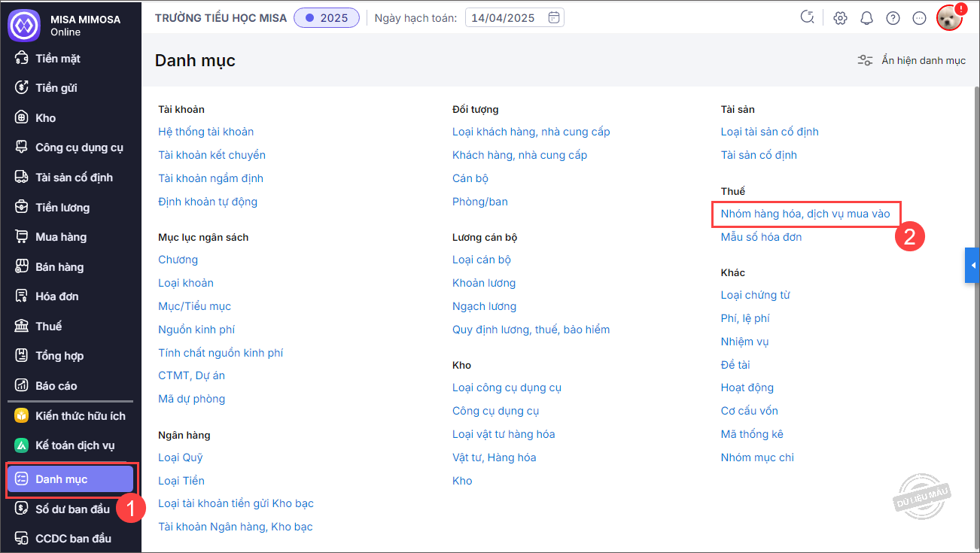Open the 2025 year selector

click(327, 18)
